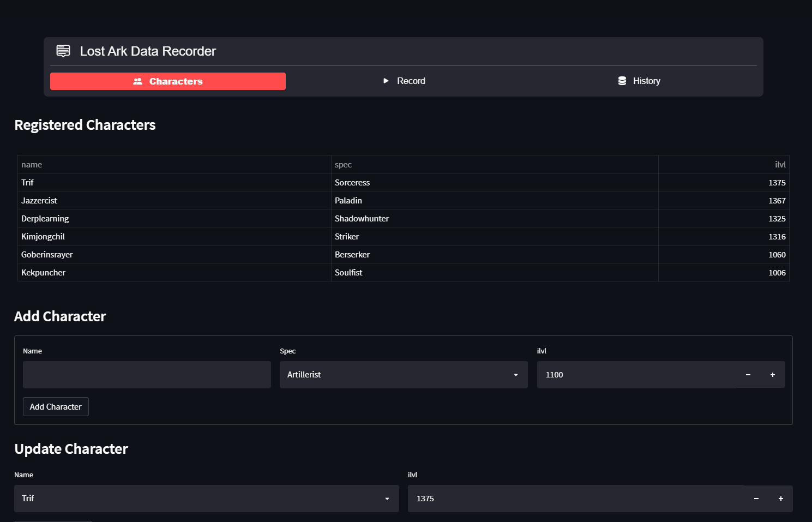Click the database icon beside History
812x522 pixels.
[x=622, y=80]
